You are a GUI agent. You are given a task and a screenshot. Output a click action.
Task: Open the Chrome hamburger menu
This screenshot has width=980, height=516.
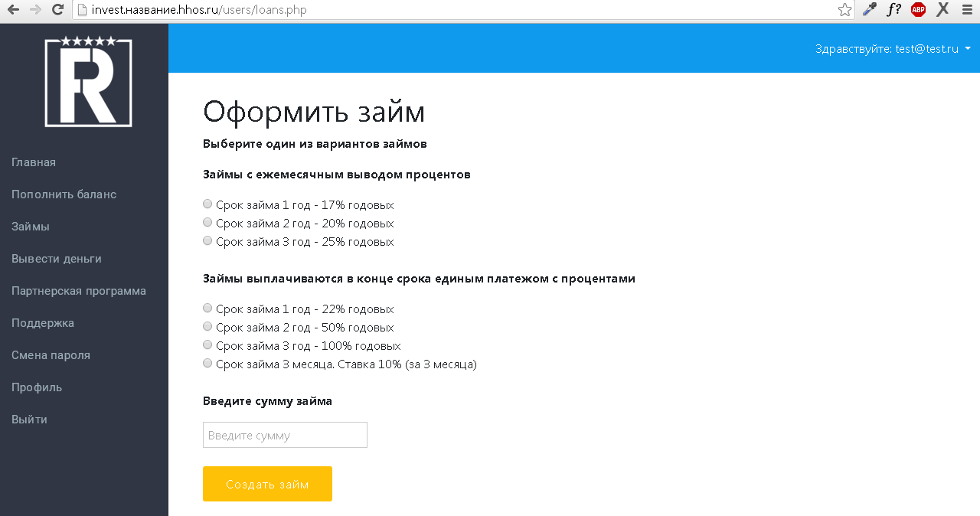(x=967, y=10)
